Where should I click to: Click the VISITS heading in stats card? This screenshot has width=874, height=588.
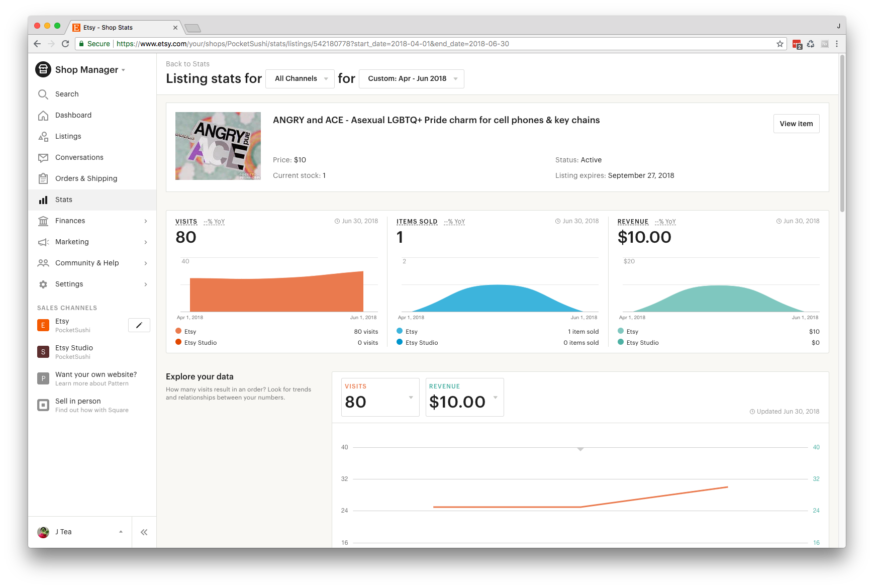[x=186, y=222]
